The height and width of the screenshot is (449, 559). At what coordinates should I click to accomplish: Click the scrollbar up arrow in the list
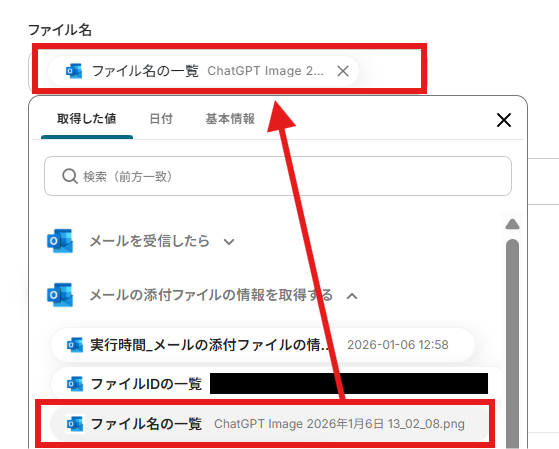point(512,224)
